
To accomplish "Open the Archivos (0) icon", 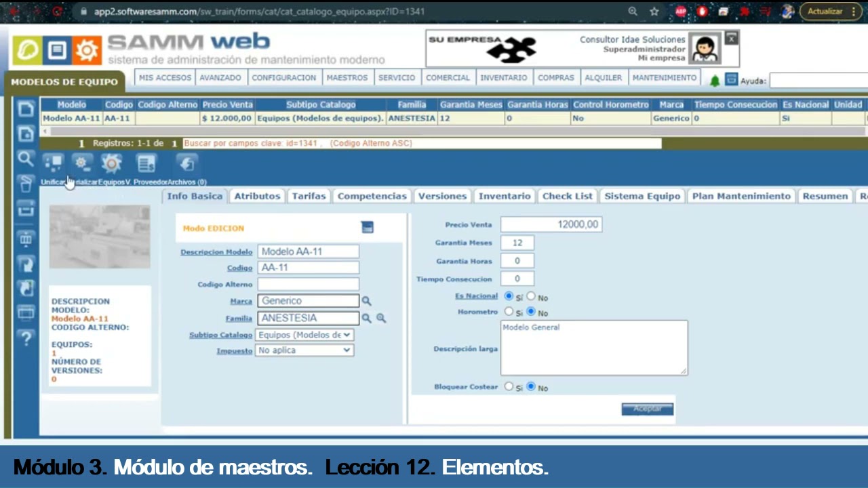I will [186, 163].
